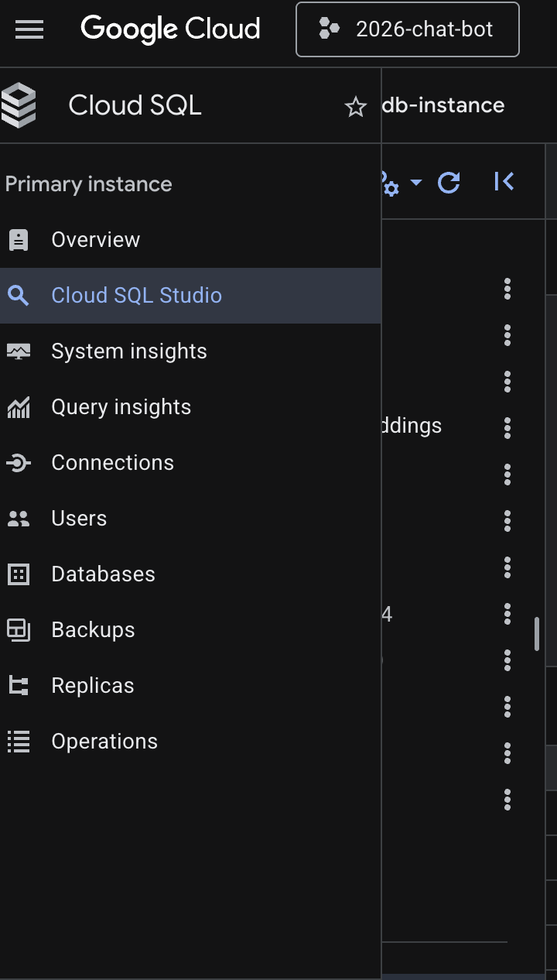Image resolution: width=557 pixels, height=980 pixels.
Task: Go to the Replicas page
Action: 190,686
